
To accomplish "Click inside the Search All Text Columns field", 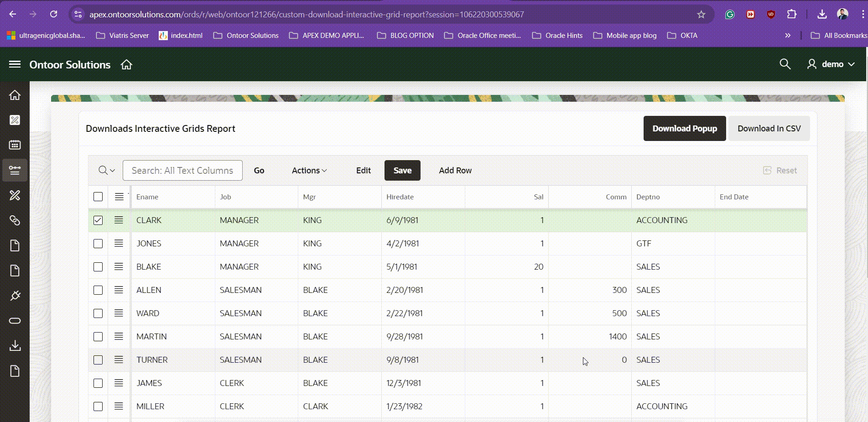I will pyautogui.click(x=182, y=170).
